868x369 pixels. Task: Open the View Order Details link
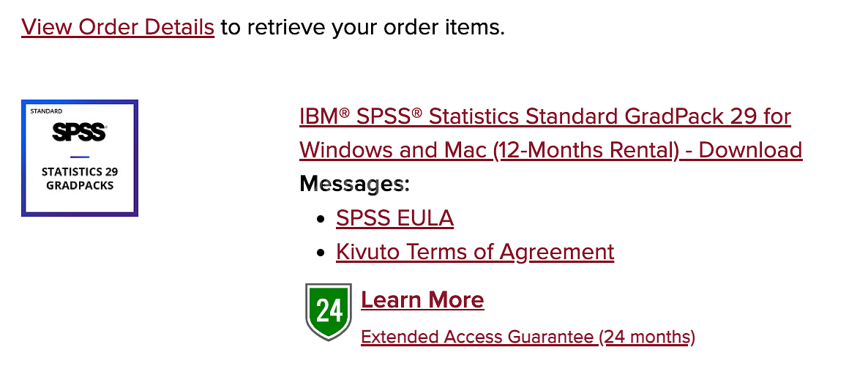click(117, 26)
